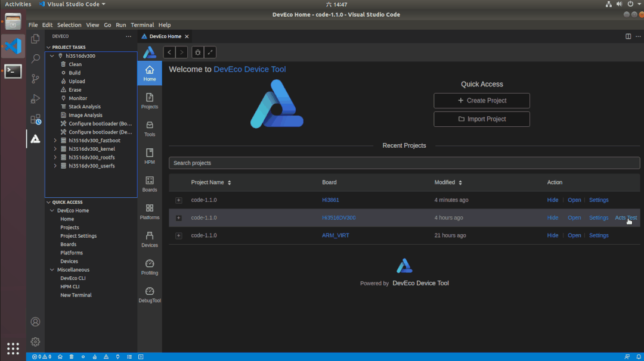The height and width of the screenshot is (361, 644).
Task: Open the Profiling tool
Action: [149, 264]
